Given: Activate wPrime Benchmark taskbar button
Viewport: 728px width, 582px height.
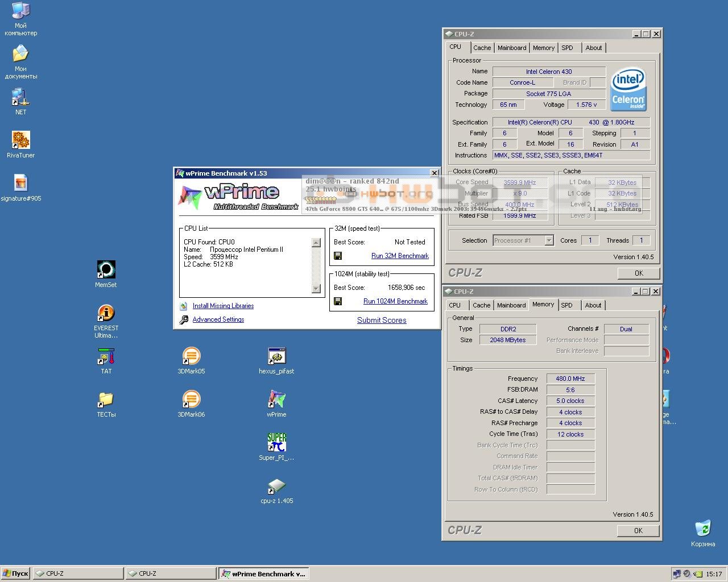Looking at the screenshot, I should [263, 573].
